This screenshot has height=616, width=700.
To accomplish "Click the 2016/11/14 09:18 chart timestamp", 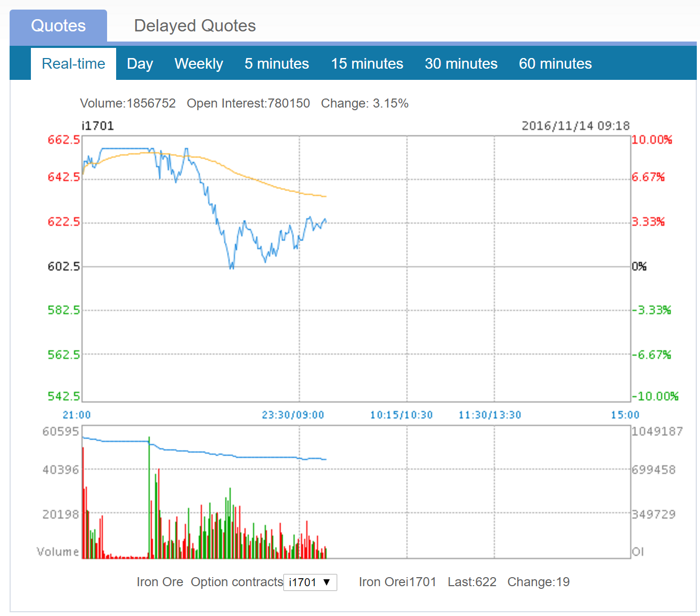I will click(x=575, y=126).
